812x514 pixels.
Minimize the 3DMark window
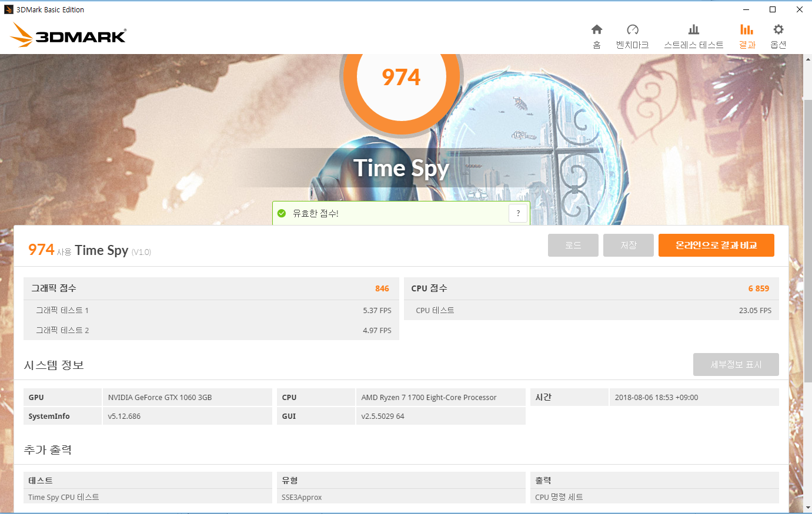(x=746, y=9)
